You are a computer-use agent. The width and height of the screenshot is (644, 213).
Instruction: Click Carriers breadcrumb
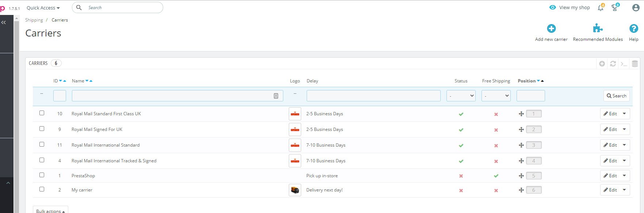pyautogui.click(x=60, y=20)
